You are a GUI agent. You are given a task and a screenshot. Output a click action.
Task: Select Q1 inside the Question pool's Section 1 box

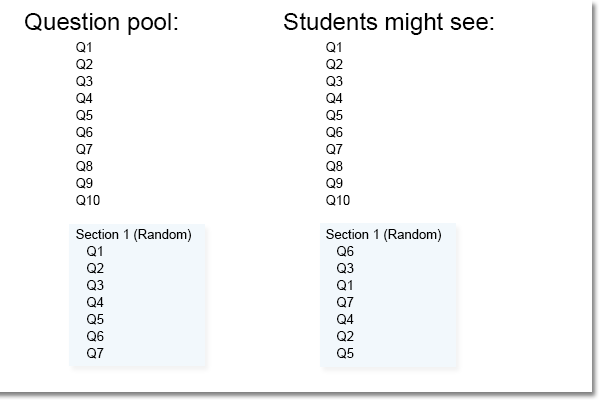tap(95, 252)
